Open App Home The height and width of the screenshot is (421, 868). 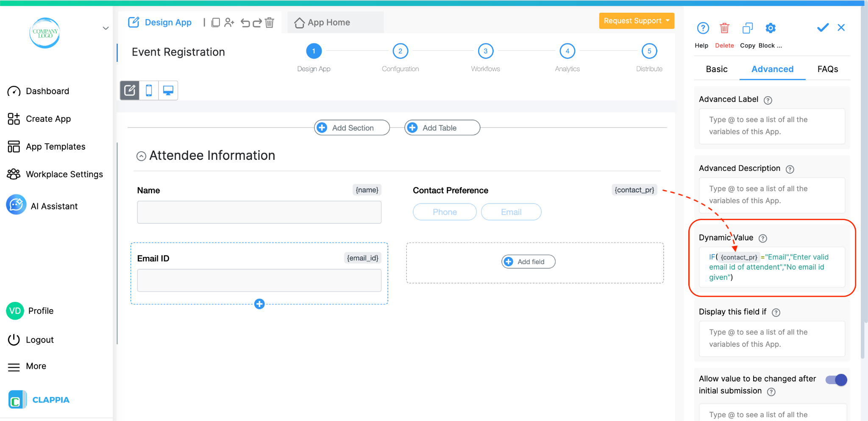[323, 22]
